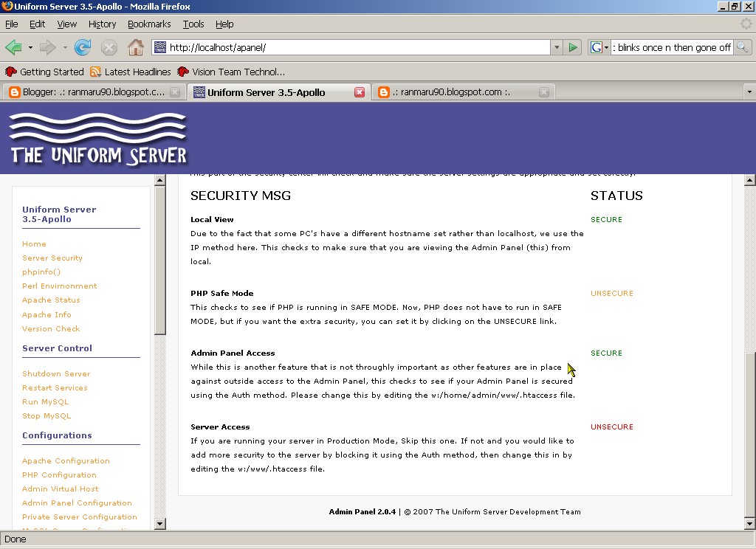Open the Private Server Configuration link

[x=80, y=517]
